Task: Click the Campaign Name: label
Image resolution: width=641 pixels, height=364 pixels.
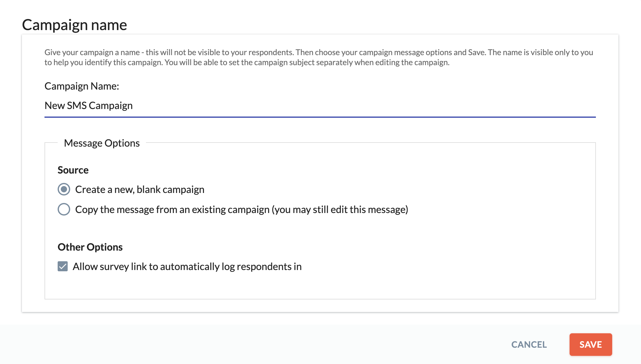Action: click(82, 86)
